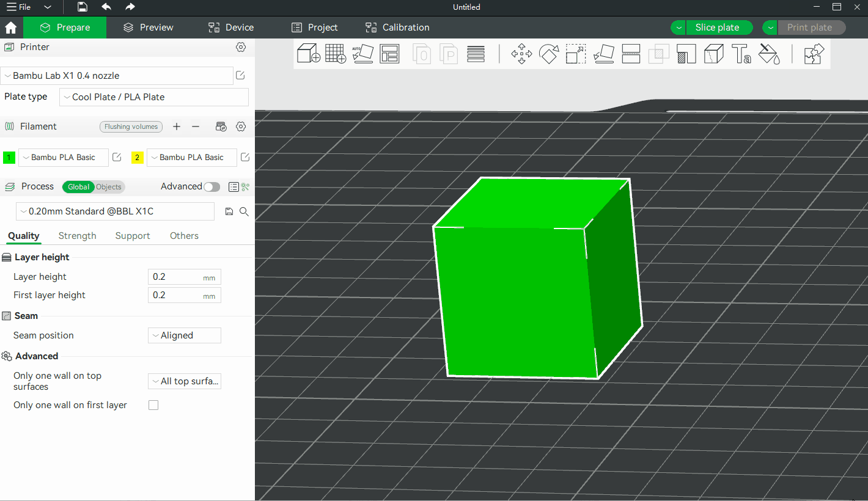Viewport: 868px width, 501px height.
Task: Open Filament section settings gear
Action: (x=241, y=126)
